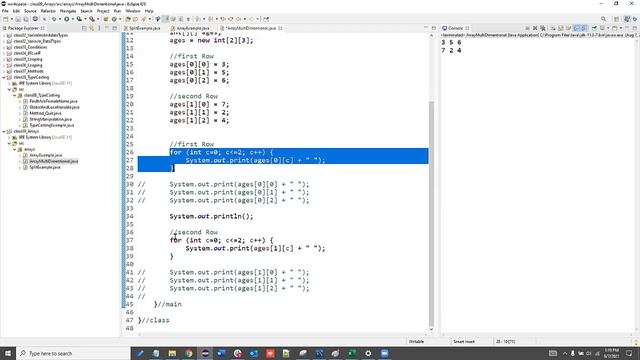
Task: Collapse class08_TypeCasting project
Action: tap(4, 77)
